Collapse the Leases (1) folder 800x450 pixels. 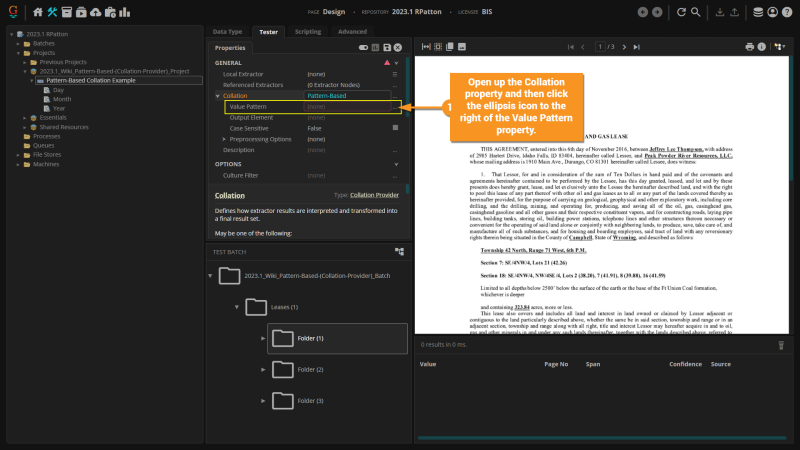pos(237,307)
